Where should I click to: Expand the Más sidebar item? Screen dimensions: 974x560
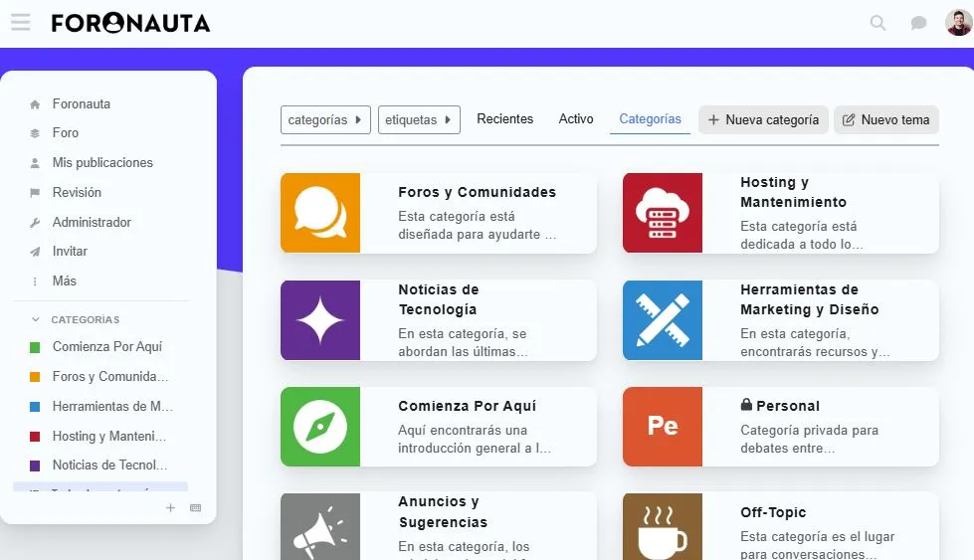tap(64, 281)
